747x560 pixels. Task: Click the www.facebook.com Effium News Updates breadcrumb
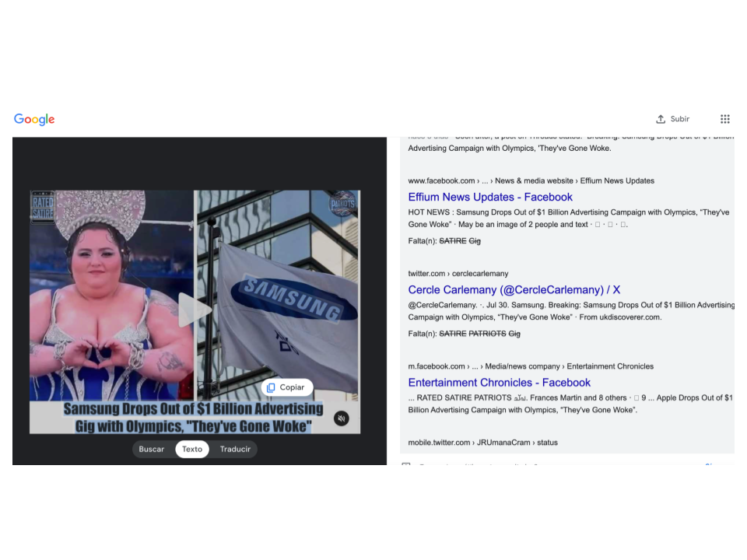click(531, 181)
